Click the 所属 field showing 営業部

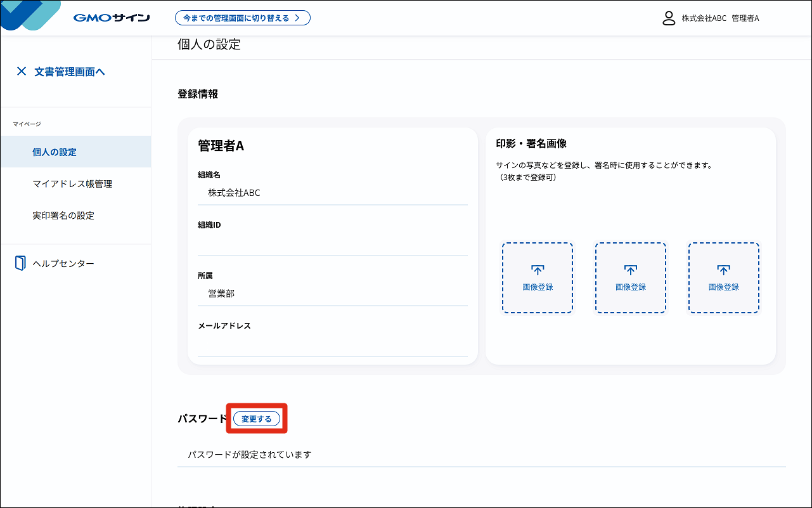[332, 294]
